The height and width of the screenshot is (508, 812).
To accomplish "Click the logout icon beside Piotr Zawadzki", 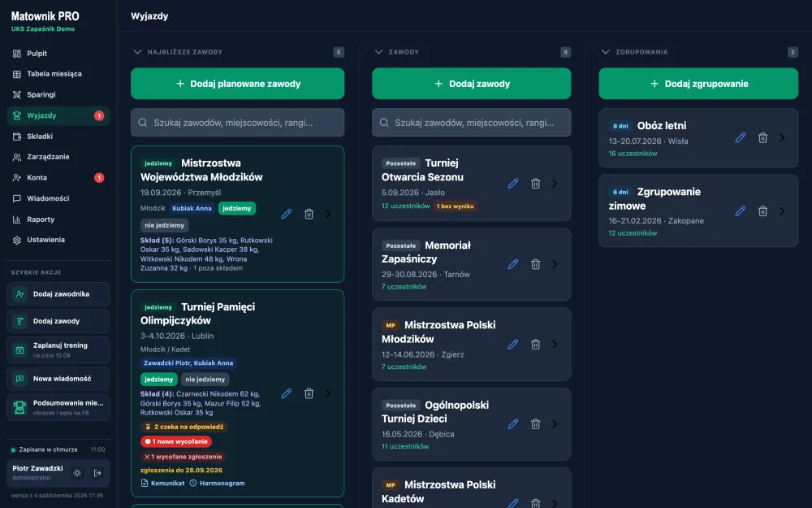I will (x=97, y=473).
